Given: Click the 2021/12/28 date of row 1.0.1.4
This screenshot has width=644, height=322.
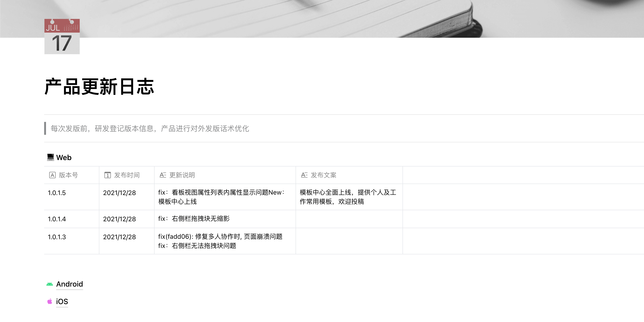Looking at the screenshot, I should [120, 219].
